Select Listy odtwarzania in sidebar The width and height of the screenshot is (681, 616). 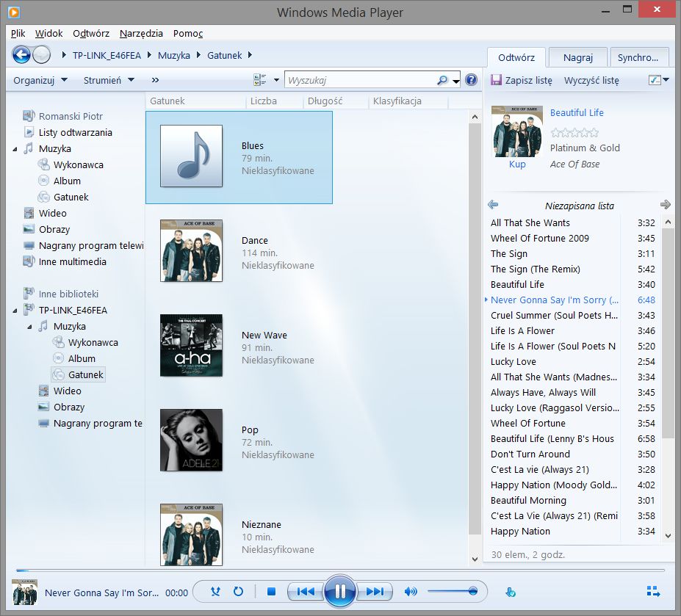coord(75,132)
